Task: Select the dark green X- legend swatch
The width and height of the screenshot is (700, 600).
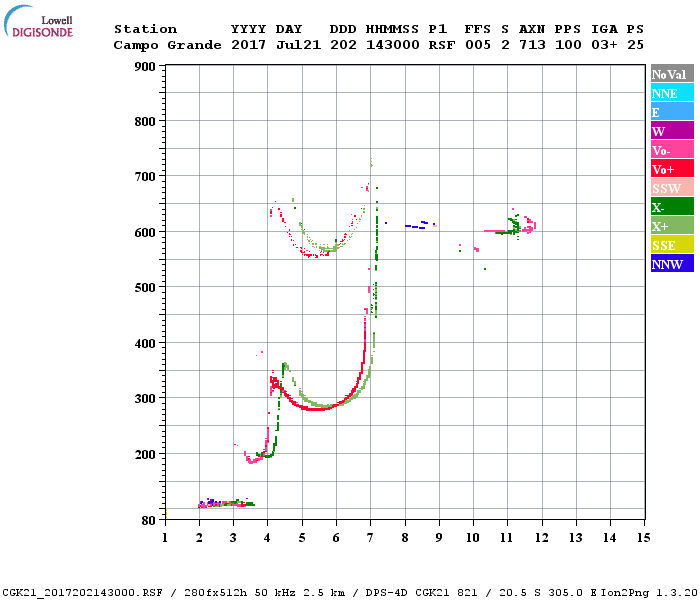Action: [x=672, y=207]
